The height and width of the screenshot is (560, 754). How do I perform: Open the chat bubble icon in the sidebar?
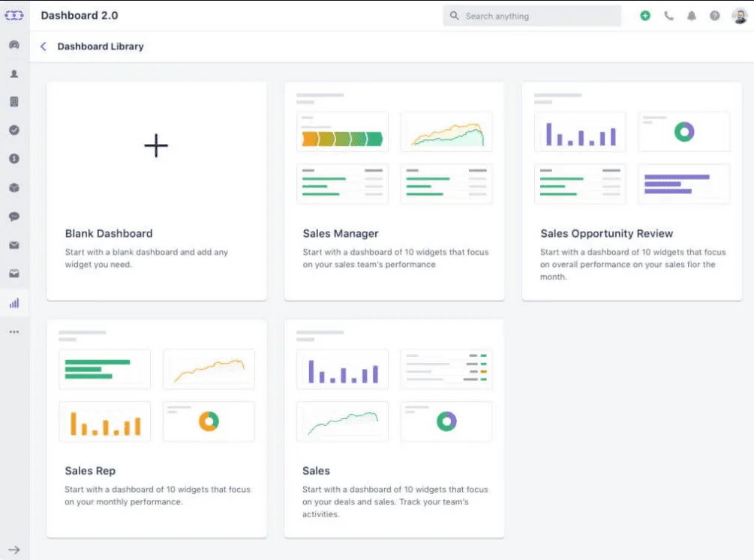pyautogui.click(x=14, y=217)
